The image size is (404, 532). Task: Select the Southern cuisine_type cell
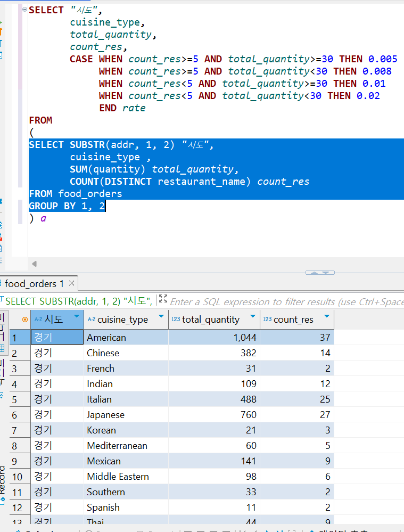(x=126, y=492)
